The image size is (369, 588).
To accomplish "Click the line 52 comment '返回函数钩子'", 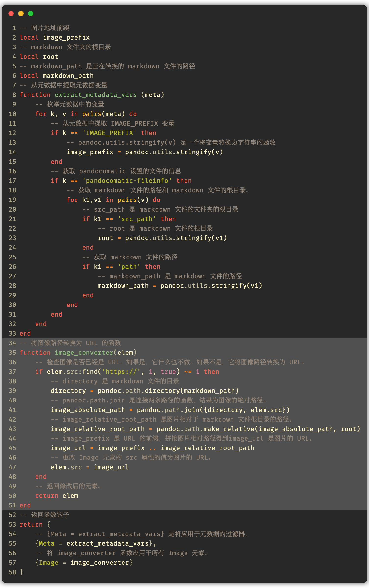I will coord(50,515).
